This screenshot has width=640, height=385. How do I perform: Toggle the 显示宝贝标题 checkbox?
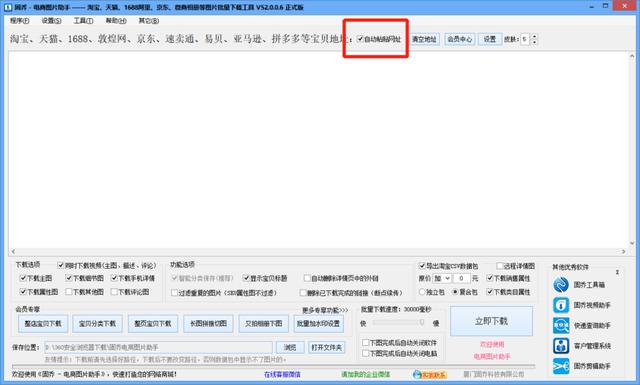[246, 278]
